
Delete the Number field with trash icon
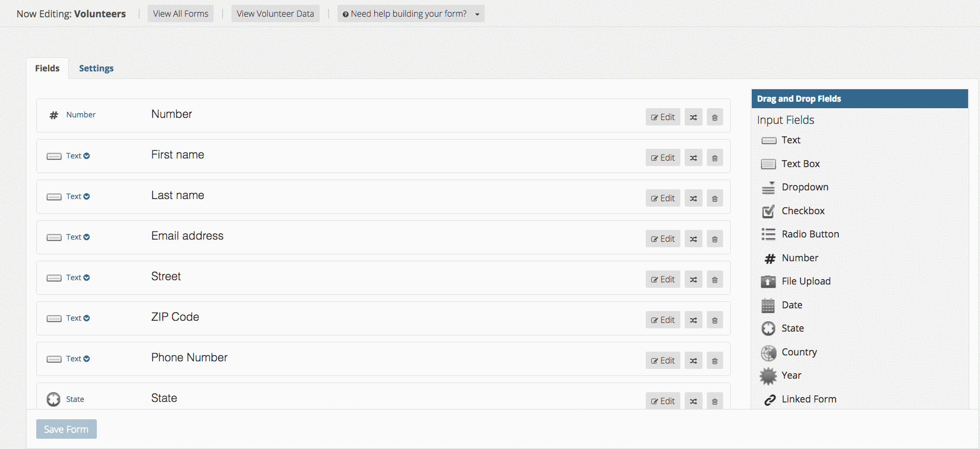(x=714, y=117)
